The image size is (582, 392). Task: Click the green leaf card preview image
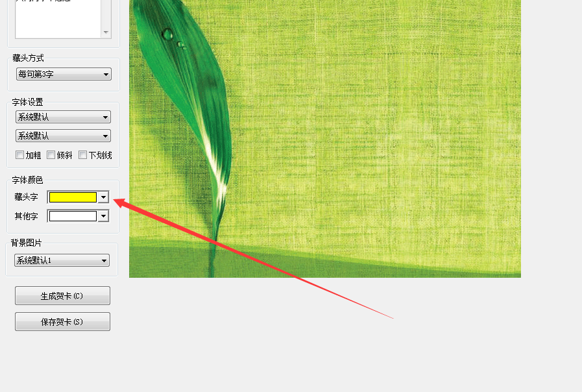click(325, 138)
